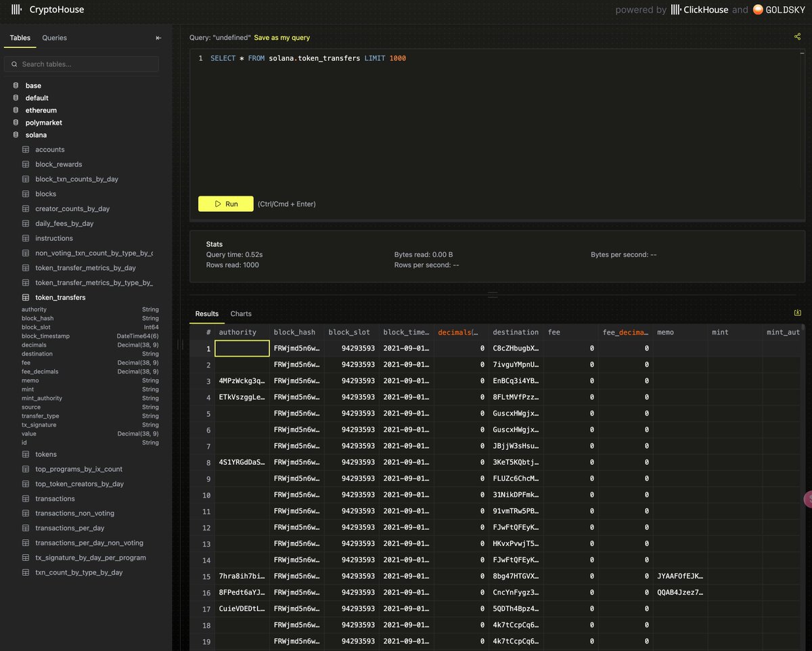Click the polymarket database icon
The image size is (812, 651).
16,122
